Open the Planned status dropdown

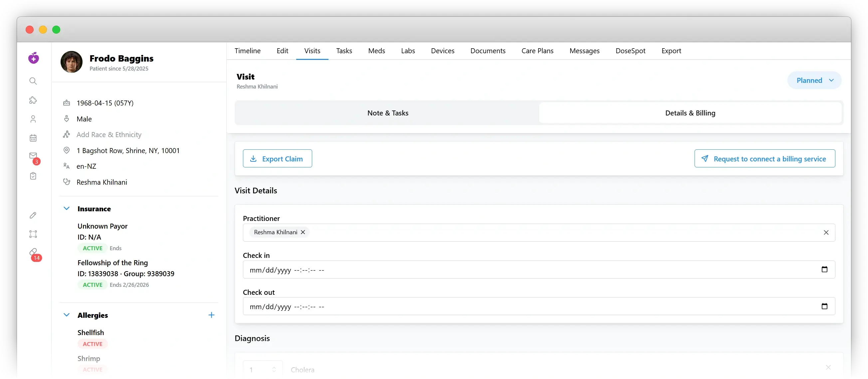[814, 80]
